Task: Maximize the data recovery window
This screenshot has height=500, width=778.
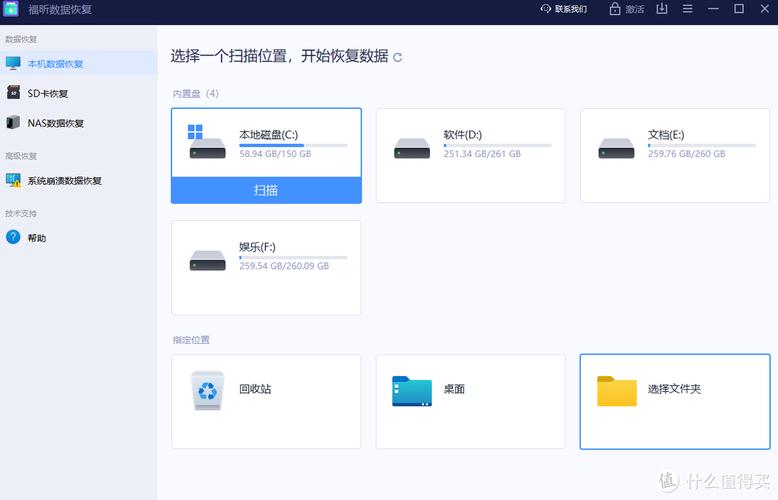Action: tap(739, 9)
